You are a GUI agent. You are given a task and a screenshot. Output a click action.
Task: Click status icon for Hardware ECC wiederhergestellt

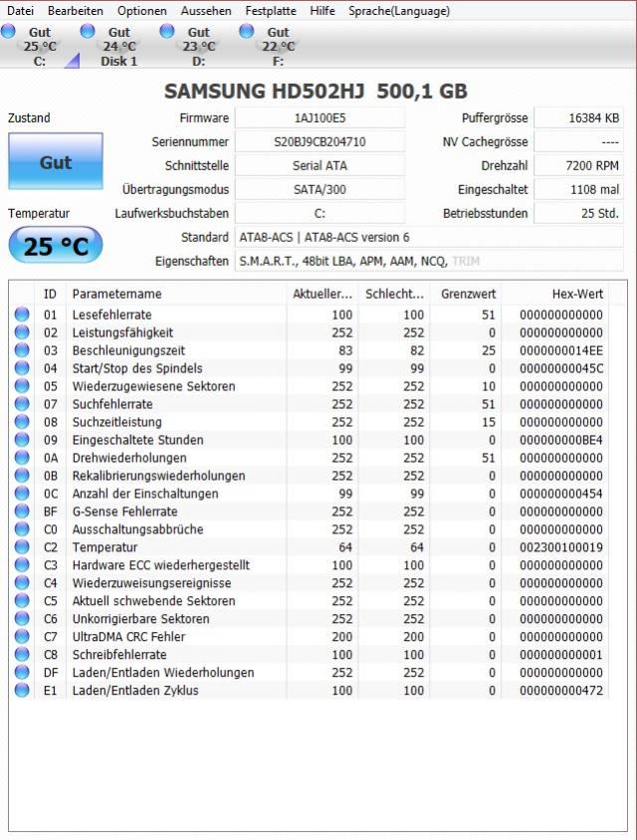22,564
